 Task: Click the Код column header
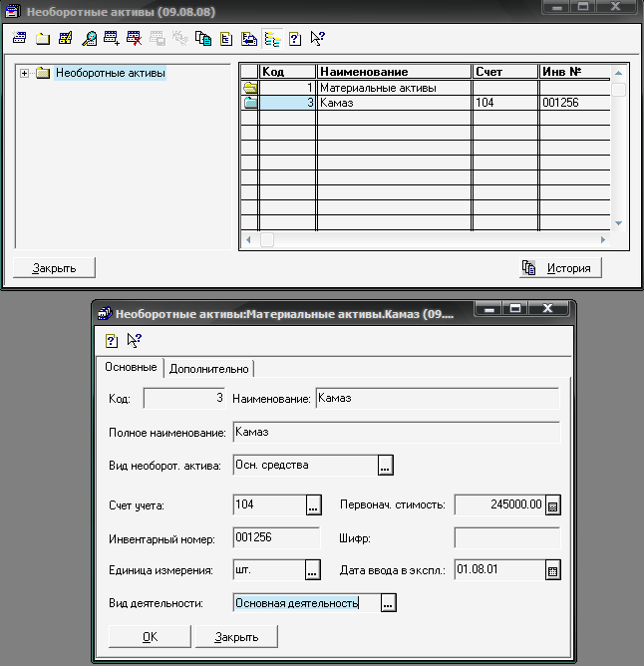(x=287, y=72)
